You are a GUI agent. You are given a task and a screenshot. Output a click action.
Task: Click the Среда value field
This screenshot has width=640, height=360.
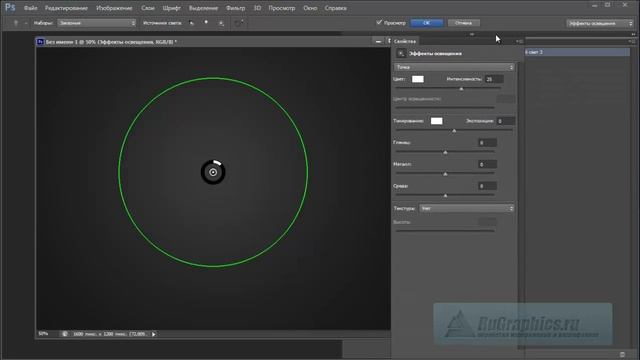coord(487,186)
